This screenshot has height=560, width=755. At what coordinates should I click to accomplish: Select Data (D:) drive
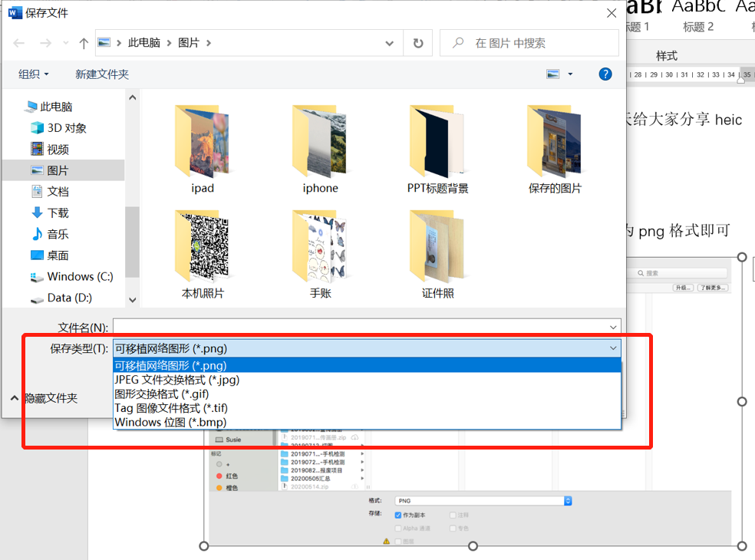[61, 298]
